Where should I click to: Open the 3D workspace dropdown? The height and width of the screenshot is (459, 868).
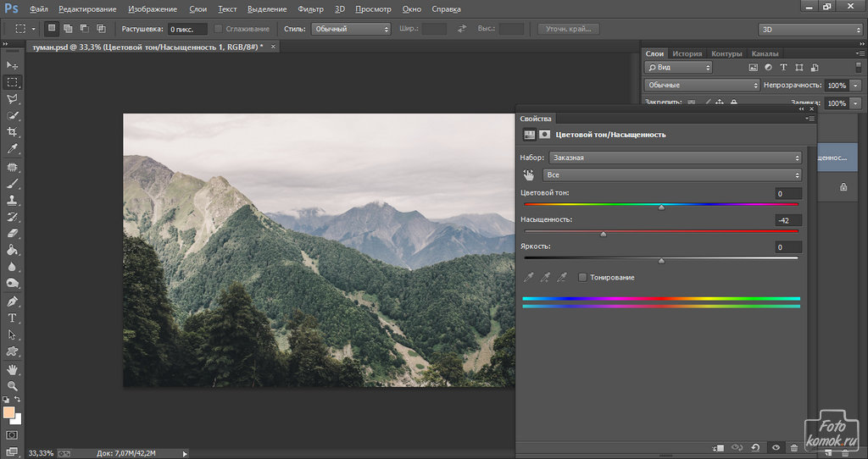pos(810,30)
